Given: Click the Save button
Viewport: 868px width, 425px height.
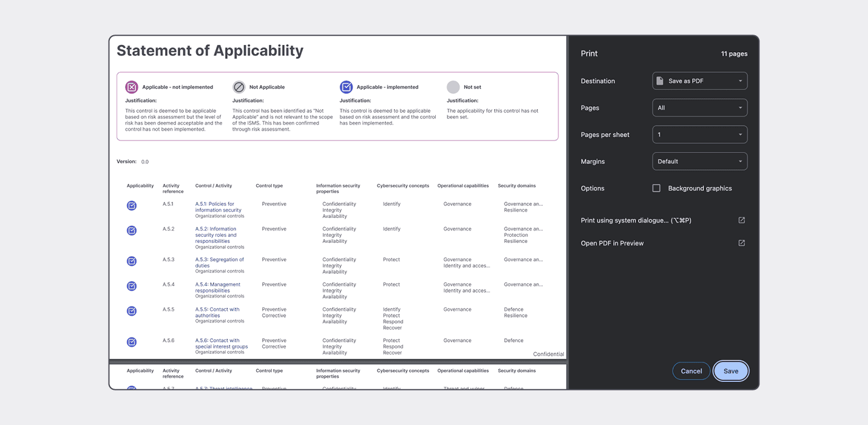Looking at the screenshot, I should coord(730,370).
